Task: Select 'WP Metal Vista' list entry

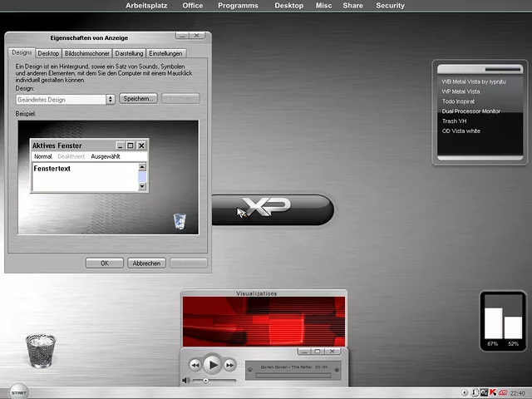Action: pos(461,91)
